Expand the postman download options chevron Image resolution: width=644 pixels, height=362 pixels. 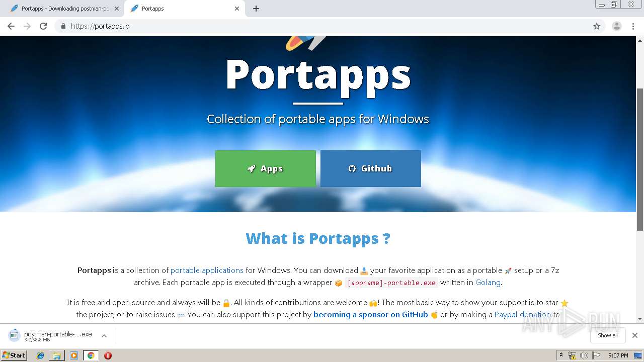[x=104, y=336]
